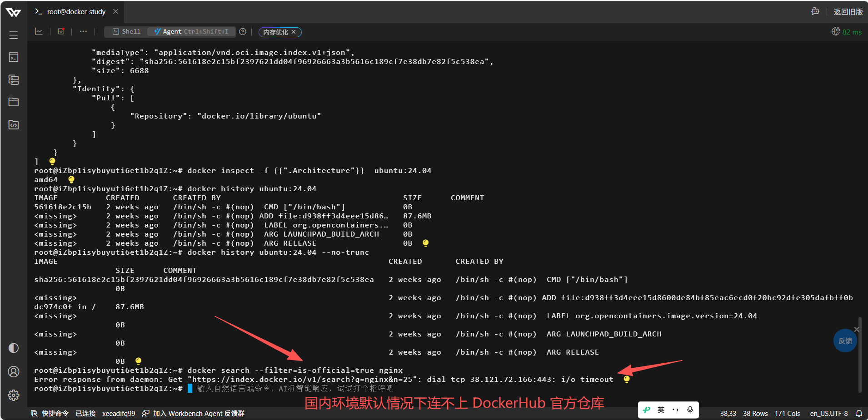This screenshot has height=420, width=868.
Task: Click the en_US.UTF-8 encoding indicator
Action: [x=829, y=413]
